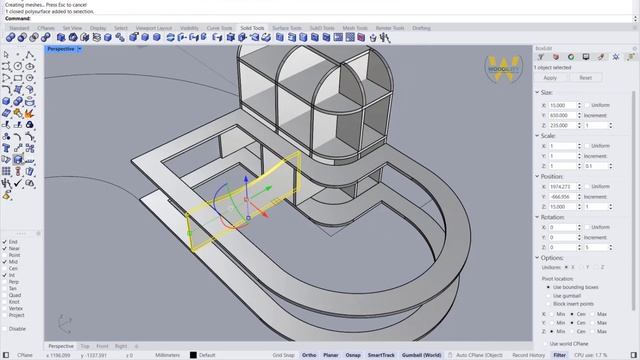This screenshot has height=360, width=640.
Task: Click the black Default layer color swatch
Action: pyautogui.click(x=193, y=355)
